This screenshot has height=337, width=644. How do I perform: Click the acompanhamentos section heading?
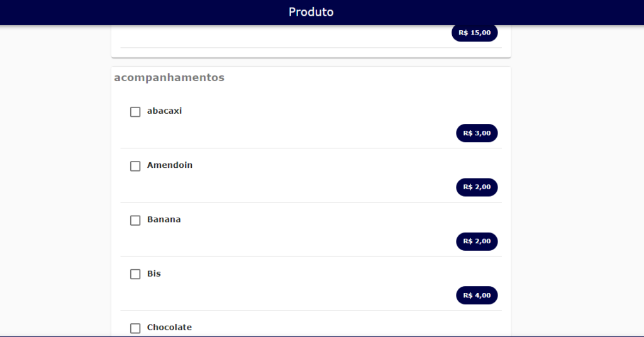coord(169,77)
